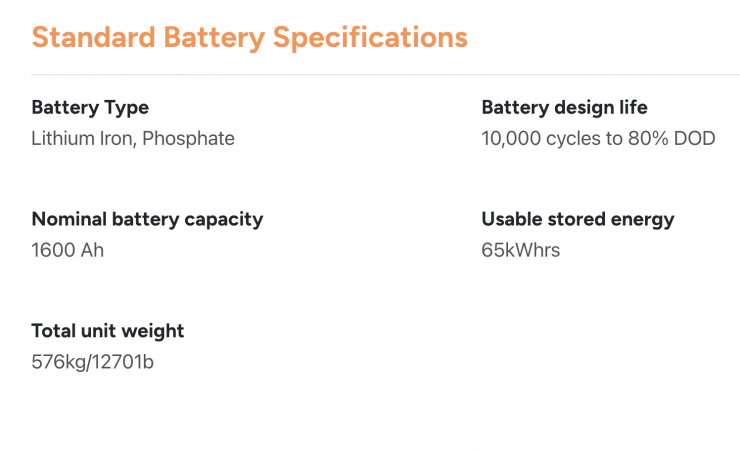
Task: Click the Lithium Iron, Phosphate value
Action: coord(133,138)
